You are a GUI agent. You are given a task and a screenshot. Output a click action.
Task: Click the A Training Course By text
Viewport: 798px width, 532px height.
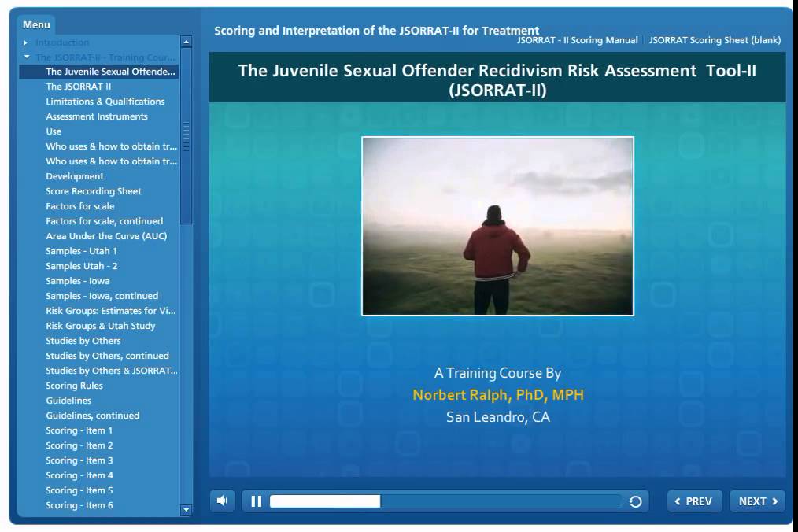tap(497, 373)
